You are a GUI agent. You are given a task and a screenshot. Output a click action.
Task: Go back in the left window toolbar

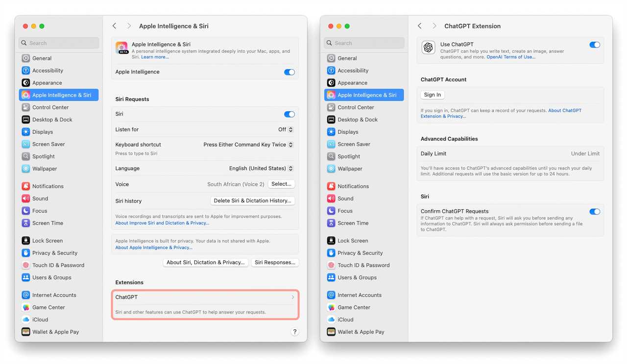(115, 26)
